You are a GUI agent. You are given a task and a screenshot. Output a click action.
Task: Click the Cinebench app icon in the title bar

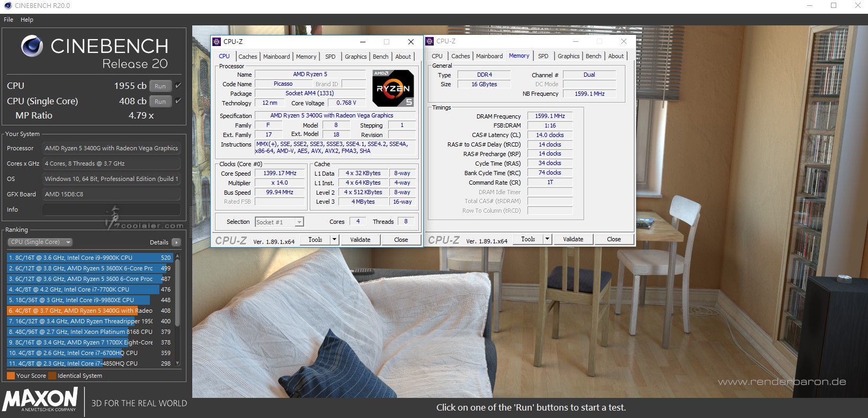(x=7, y=6)
